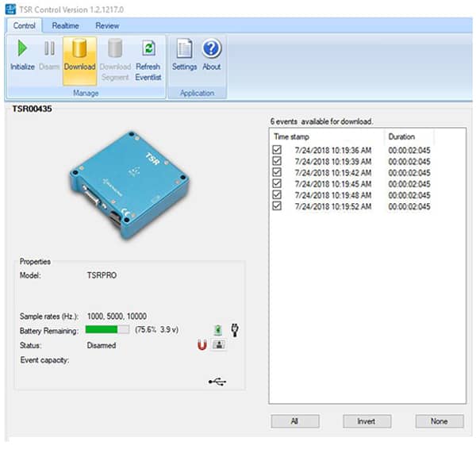Viewport: 476px width, 476px height.
Task: Click the red magnet status icon
Action: (x=202, y=345)
